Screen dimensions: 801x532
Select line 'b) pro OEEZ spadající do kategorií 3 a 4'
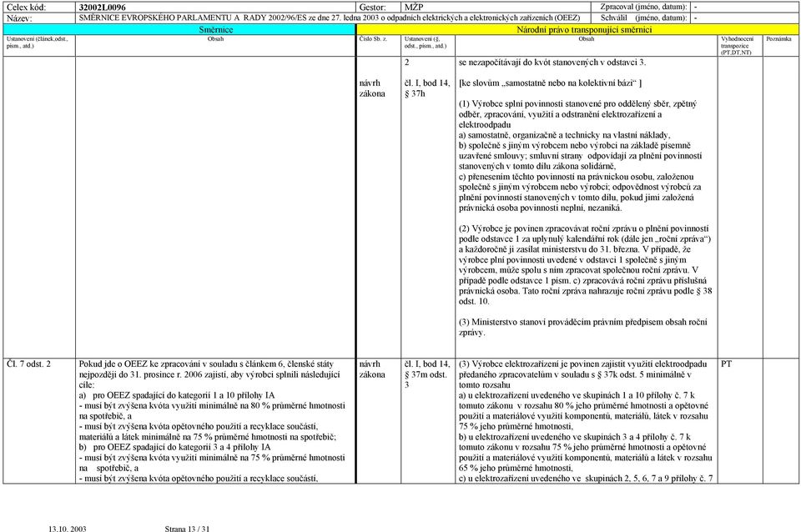point(174,447)
